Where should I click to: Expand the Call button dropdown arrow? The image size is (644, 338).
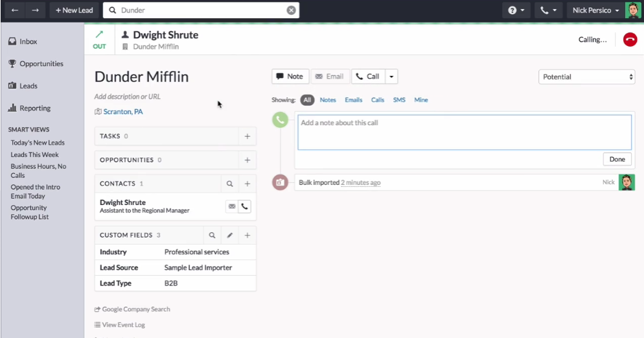[x=391, y=77]
